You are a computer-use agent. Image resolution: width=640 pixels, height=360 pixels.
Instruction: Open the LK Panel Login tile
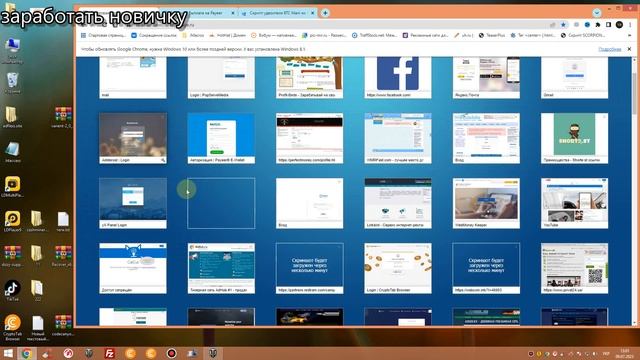[x=133, y=203]
